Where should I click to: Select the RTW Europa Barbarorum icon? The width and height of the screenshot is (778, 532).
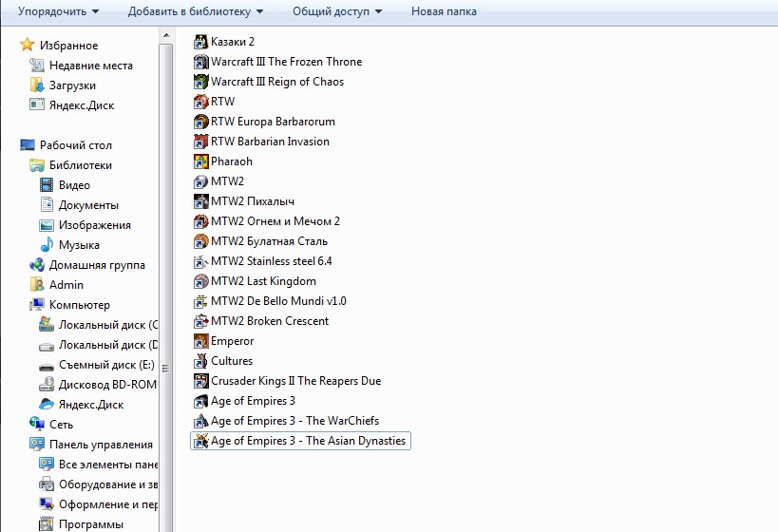[200, 122]
